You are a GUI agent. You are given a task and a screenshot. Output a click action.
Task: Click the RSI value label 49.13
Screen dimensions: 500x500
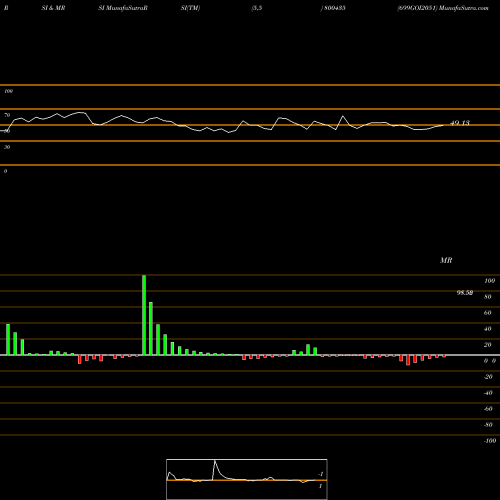tap(460, 123)
